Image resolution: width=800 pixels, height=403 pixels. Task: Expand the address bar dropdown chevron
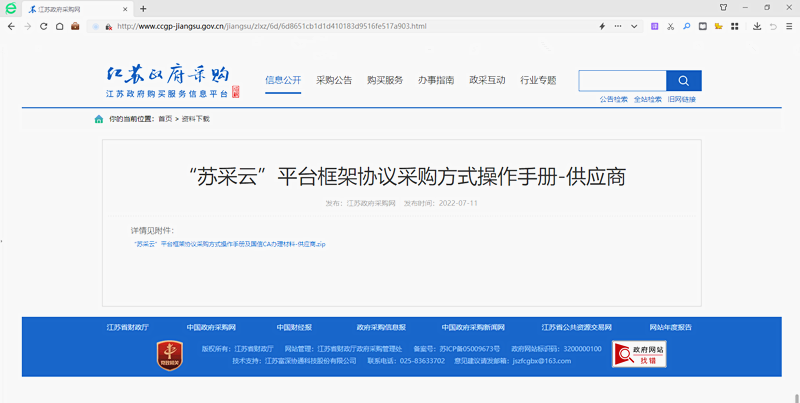[634, 27]
